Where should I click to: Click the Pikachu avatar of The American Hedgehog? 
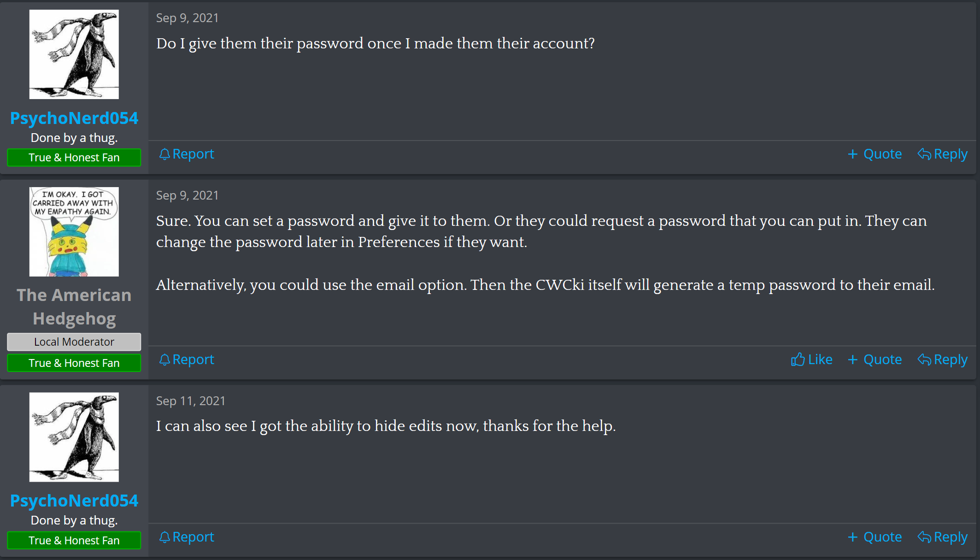[x=74, y=231]
